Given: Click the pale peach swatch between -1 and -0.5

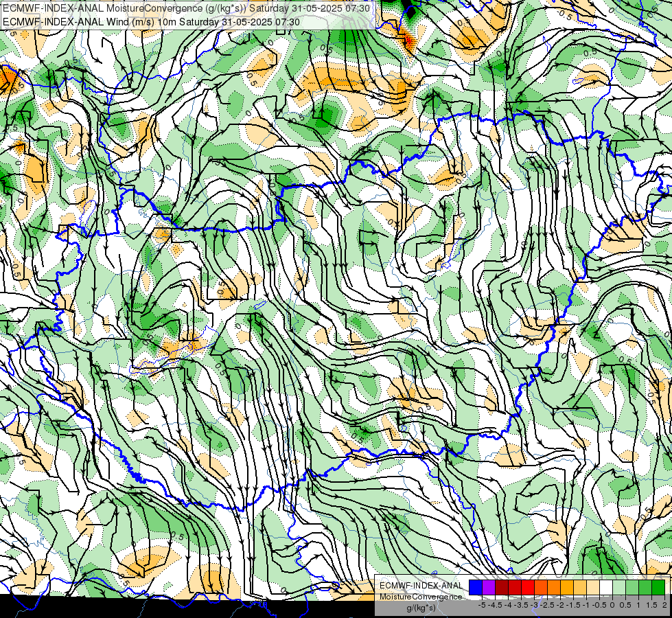Looking at the screenshot, I should click(593, 587).
